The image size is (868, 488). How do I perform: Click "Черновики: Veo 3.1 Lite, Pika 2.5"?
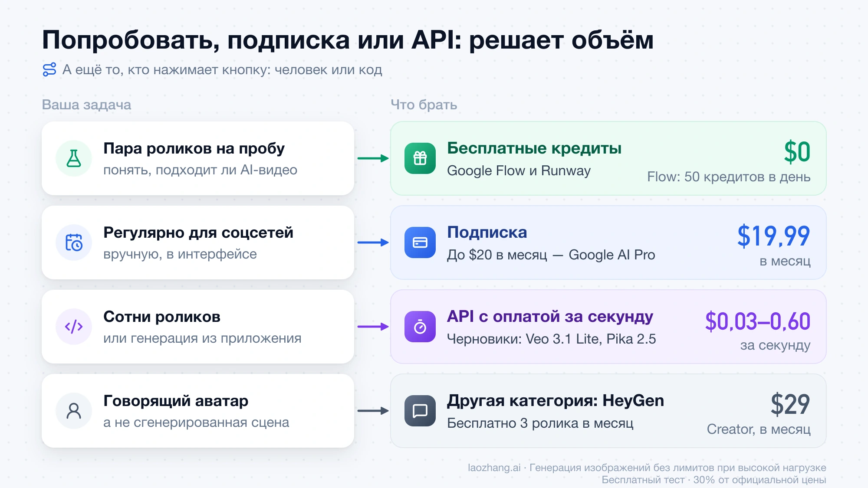[552, 339]
